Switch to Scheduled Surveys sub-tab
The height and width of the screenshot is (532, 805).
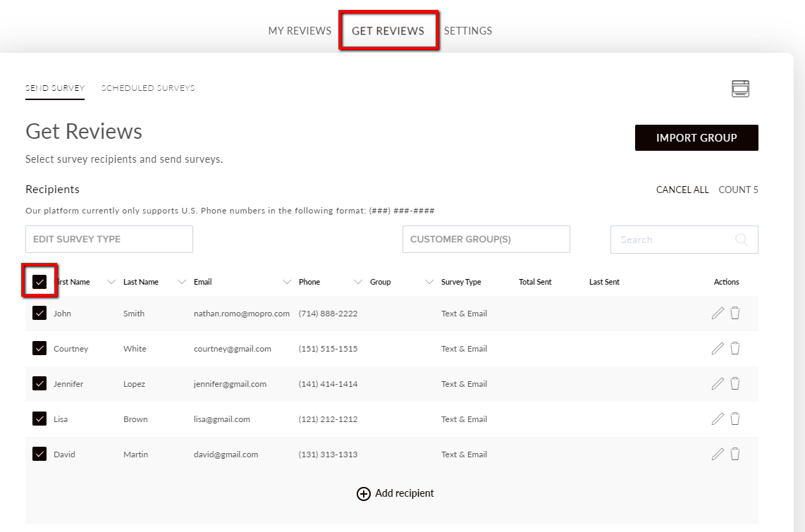(148, 88)
